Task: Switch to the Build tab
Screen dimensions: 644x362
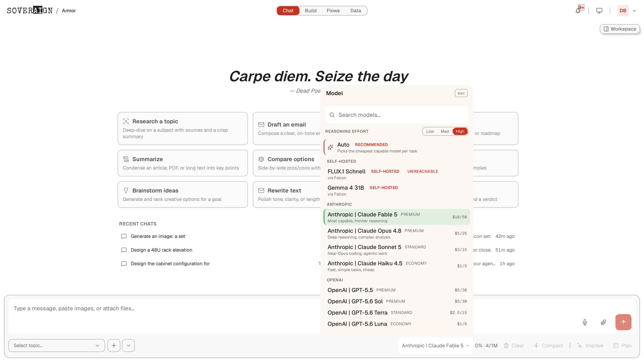Action: click(311, 11)
